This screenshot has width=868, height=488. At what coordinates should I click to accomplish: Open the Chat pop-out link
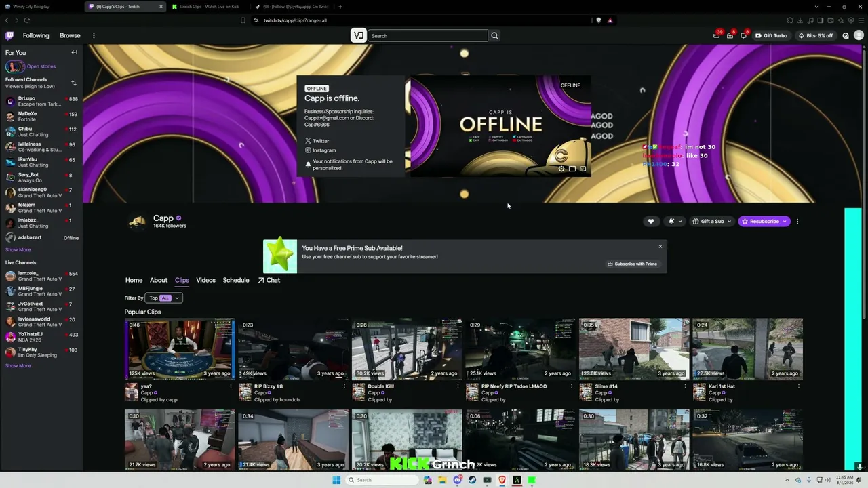(269, 280)
